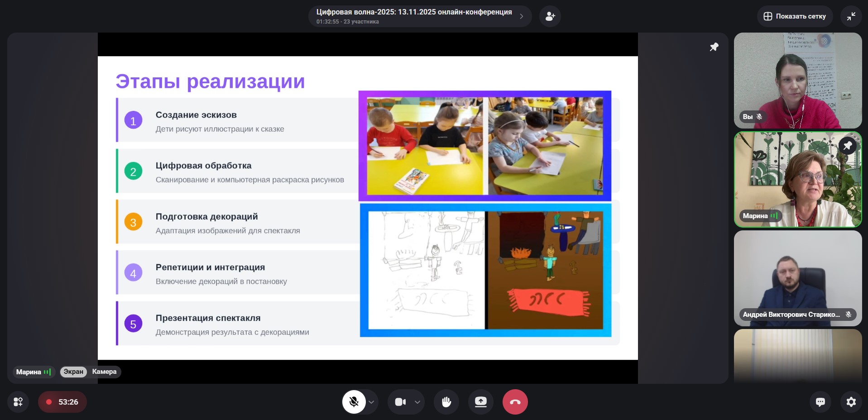Image resolution: width=868 pixels, height=420 pixels.
Task: Open the apps and reactions menu icon
Action: pyautogui.click(x=18, y=402)
